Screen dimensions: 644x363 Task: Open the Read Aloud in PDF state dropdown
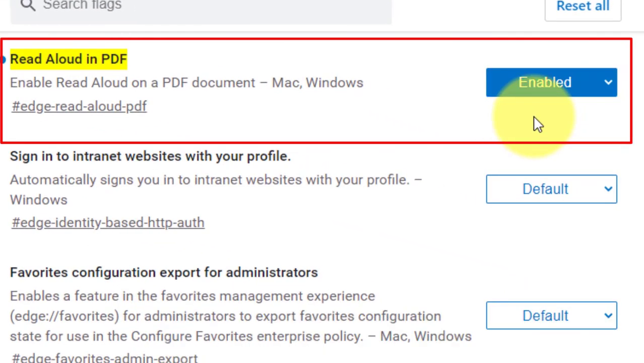[x=551, y=82]
